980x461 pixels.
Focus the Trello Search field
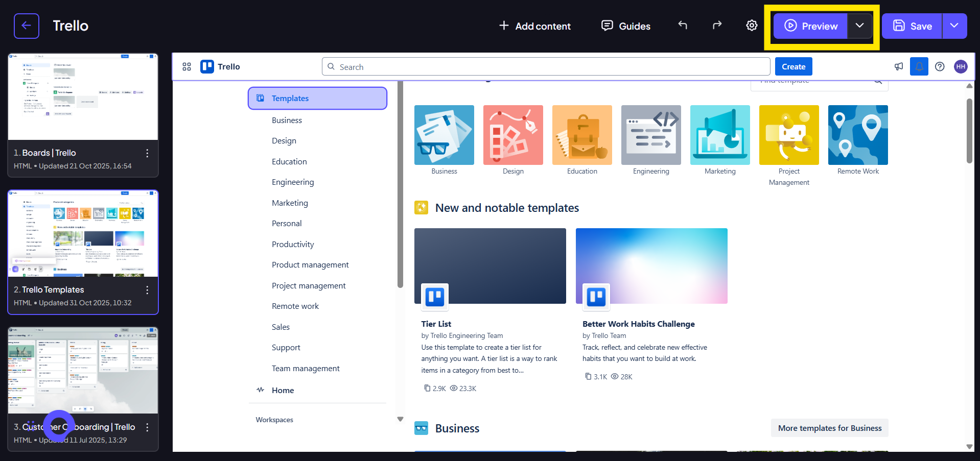pos(546,67)
